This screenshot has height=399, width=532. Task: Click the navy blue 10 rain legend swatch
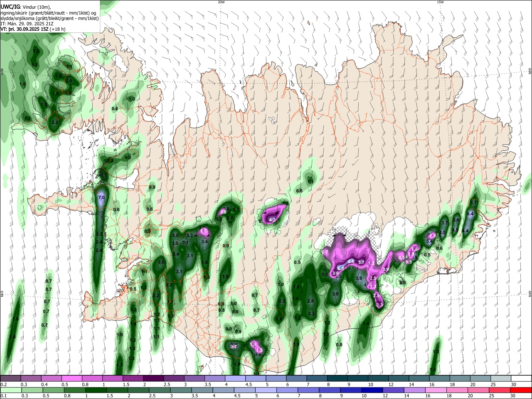tap(372, 391)
